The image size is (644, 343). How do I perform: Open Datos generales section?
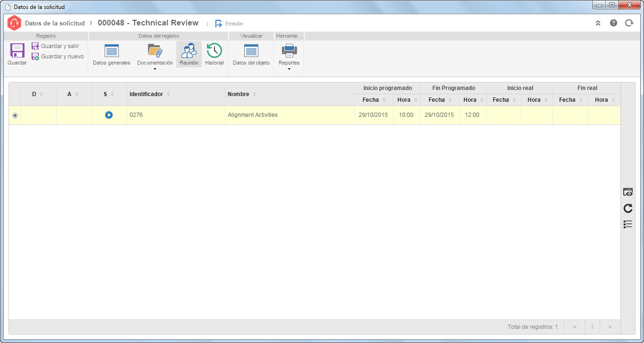click(x=112, y=51)
